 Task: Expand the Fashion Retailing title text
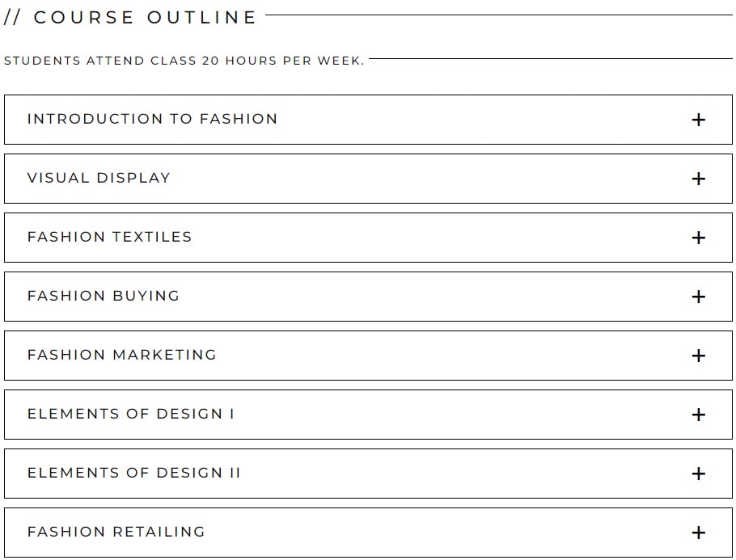tap(116, 532)
